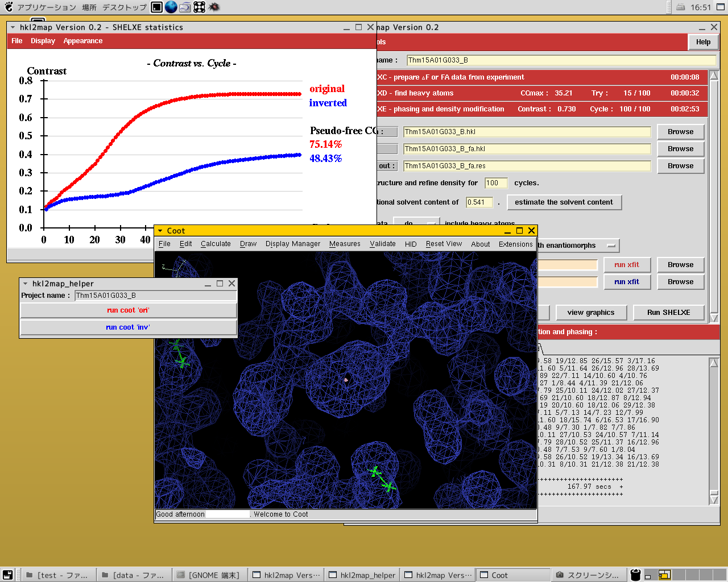Open the Validate menu in Coot
The width and height of the screenshot is (728, 582).
pyautogui.click(x=382, y=244)
